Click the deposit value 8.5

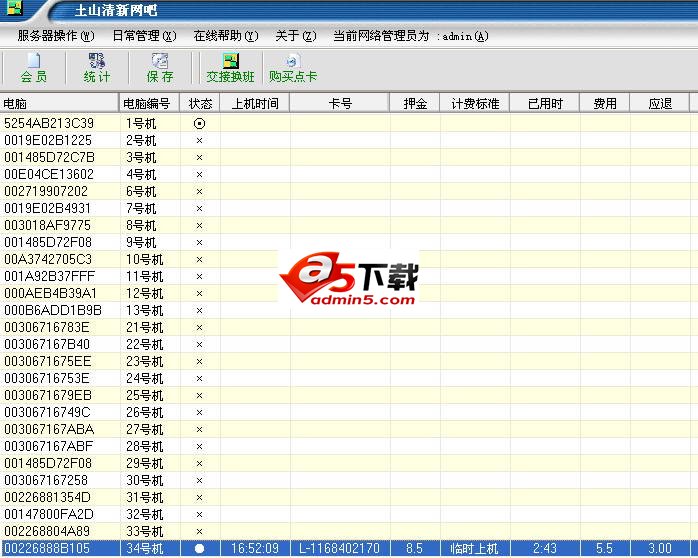tap(414, 548)
